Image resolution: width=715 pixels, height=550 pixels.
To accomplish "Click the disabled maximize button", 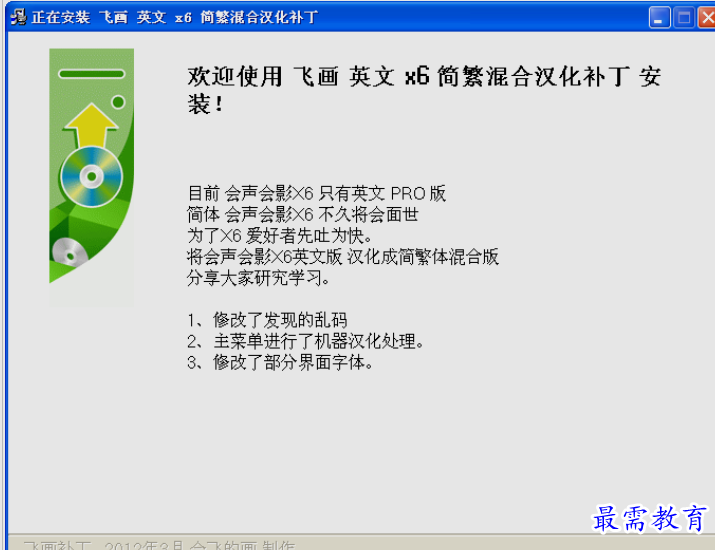I will (x=684, y=18).
